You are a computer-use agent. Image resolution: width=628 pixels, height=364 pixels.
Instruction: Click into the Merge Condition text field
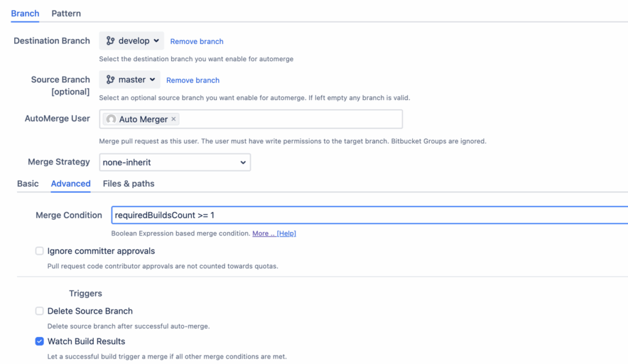pyautogui.click(x=368, y=216)
